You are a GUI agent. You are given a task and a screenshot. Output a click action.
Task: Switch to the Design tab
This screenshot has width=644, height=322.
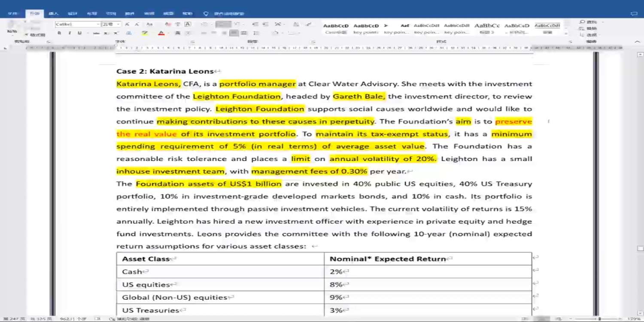(x=73, y=14)
